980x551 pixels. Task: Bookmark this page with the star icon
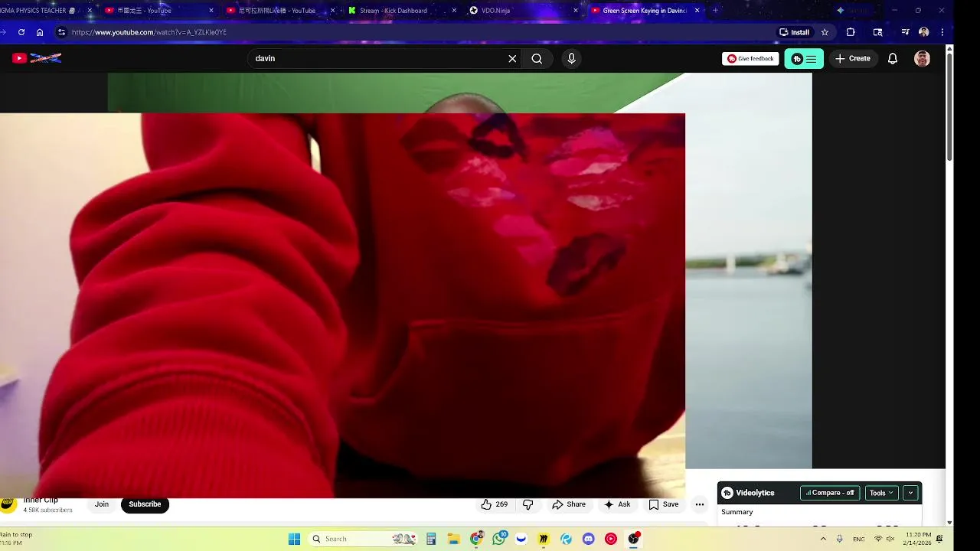[x=825, y=32]
